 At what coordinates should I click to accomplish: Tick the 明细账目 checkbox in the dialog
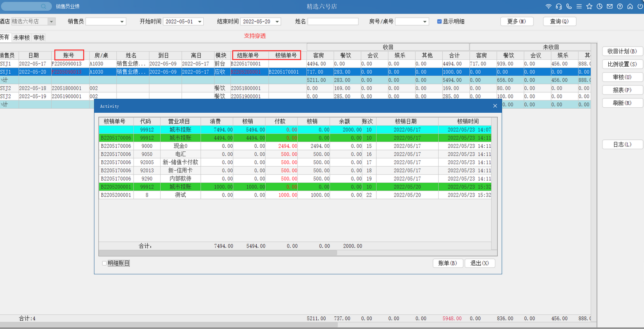[x=104, y=263]
